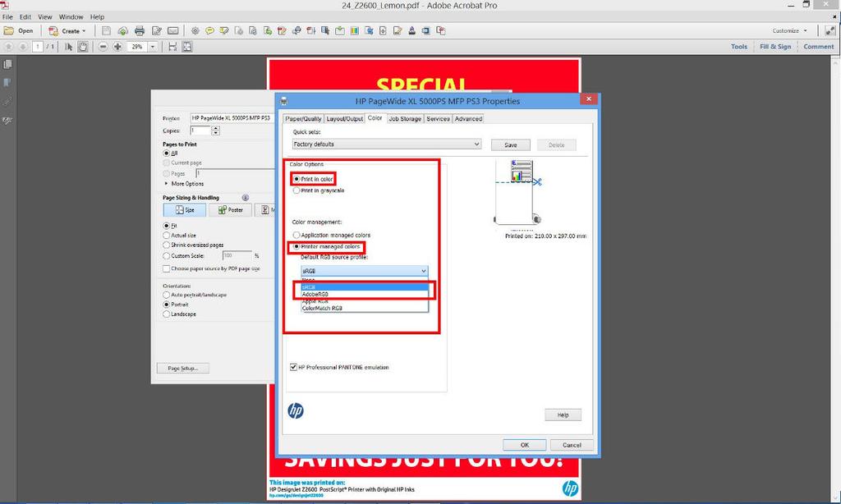Select All under Pages to Print
The height and width of the screenshot is (504, 841).
(x=166, y=153)
